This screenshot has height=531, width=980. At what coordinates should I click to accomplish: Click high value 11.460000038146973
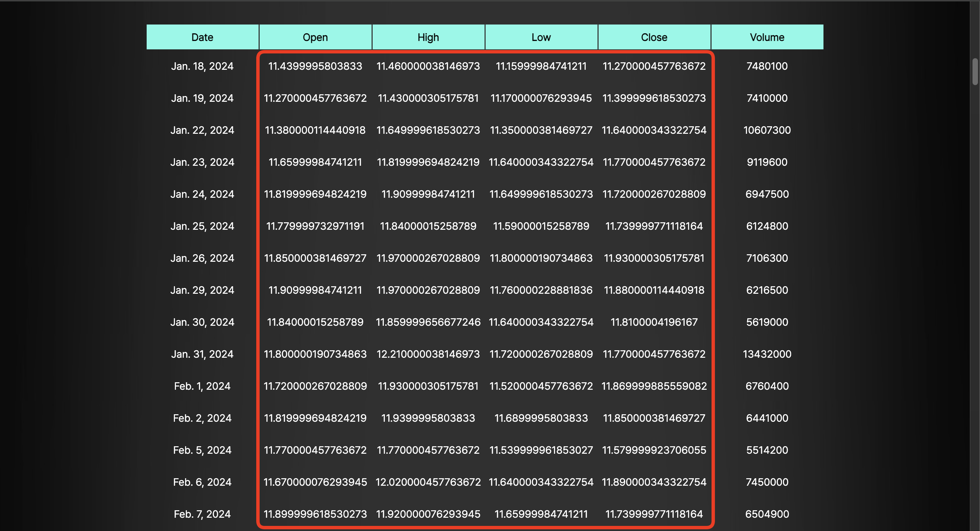(x=428, y=66)
